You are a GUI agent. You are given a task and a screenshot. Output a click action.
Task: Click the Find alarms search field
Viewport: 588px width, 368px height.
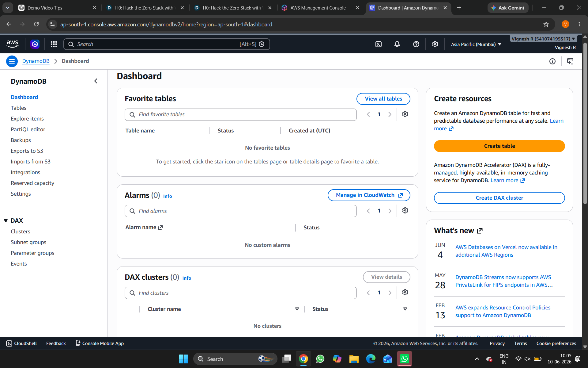(x=240, y=211)
